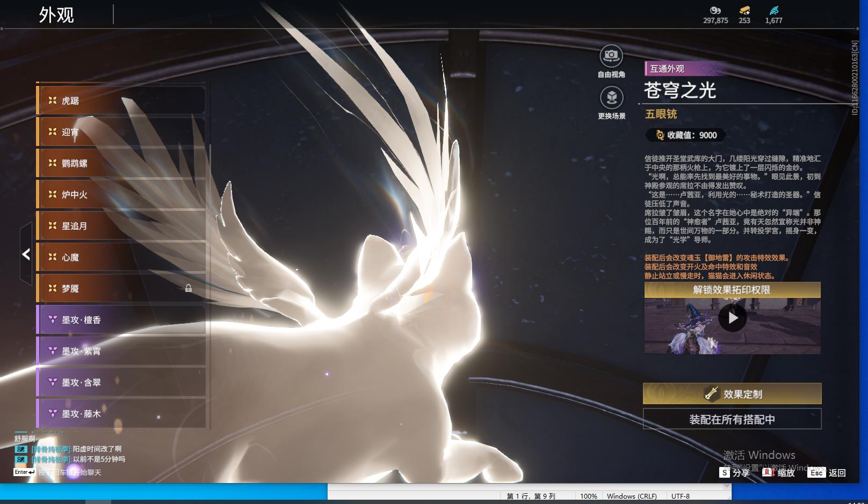Viewport: 868px width, 504px height.
Task: Click the line and column indicator in Notepad
Action: click(531, 496)
